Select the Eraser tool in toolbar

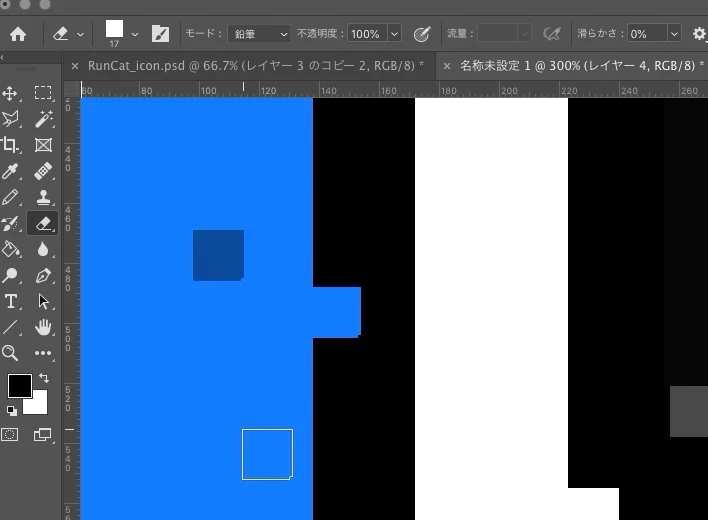(43, 223)
